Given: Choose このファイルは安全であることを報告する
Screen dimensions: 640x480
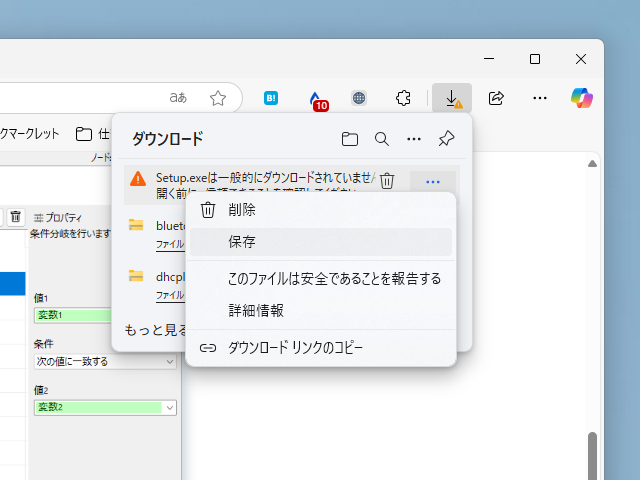Looking at the screenshot, I should 321,279.
